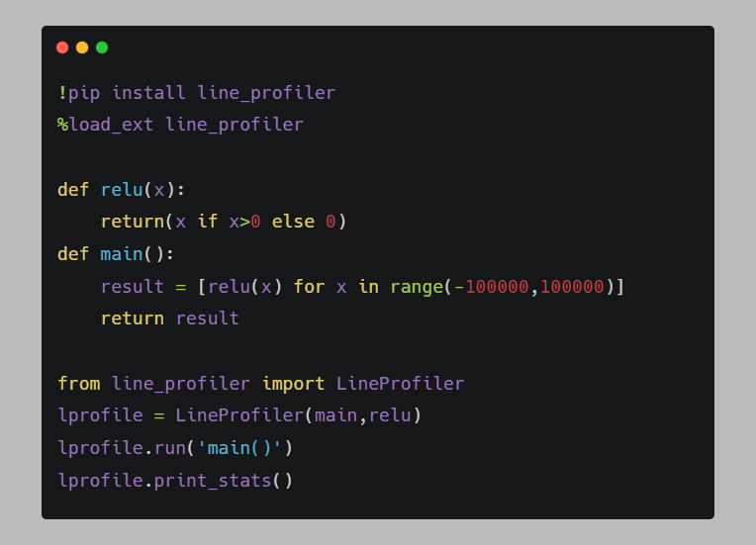This screenshot has width=756, height=545.
Task: Click print_stats in the last line
Action: coord(213,481)
